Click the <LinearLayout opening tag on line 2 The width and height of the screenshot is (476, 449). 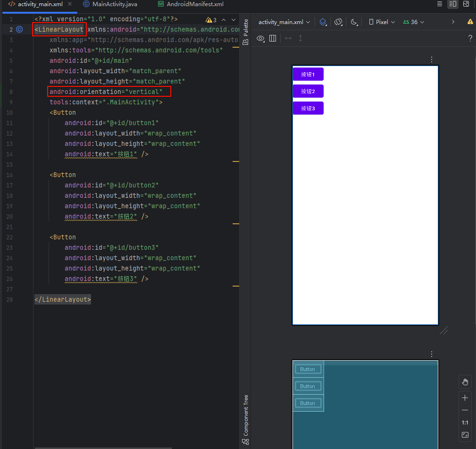coord(59,29)
